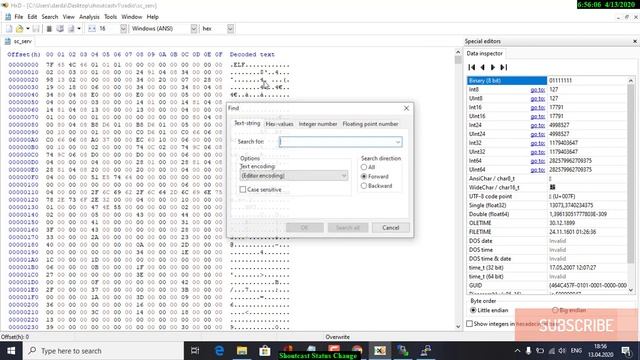Click the Open file folder icon

click(x=19, y=29)
